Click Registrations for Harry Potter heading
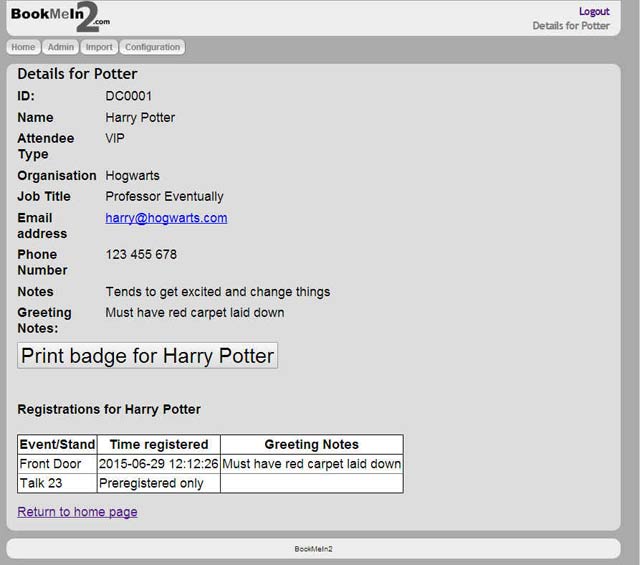The width and height of the screenshot is (640, 565). pos(109,409)
